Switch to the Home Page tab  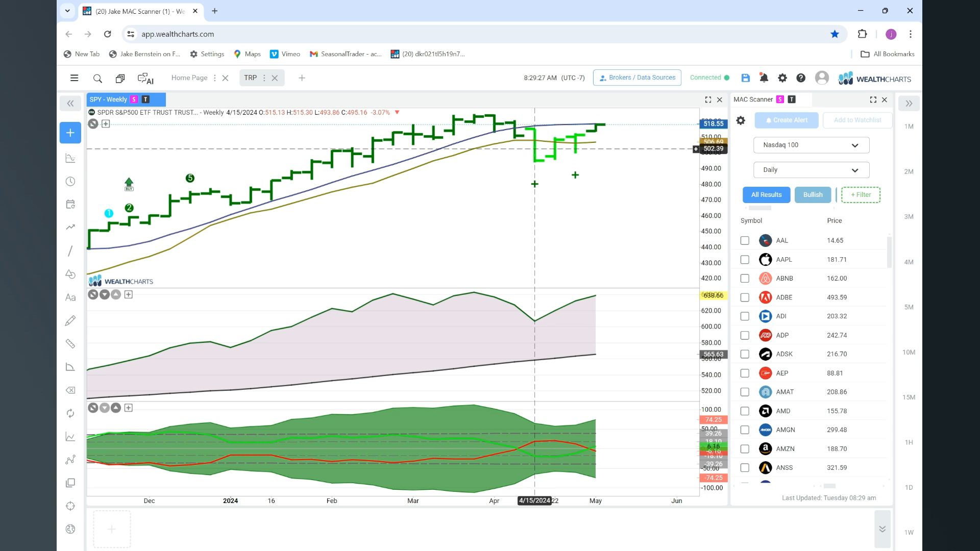click(x=189, y=78)
